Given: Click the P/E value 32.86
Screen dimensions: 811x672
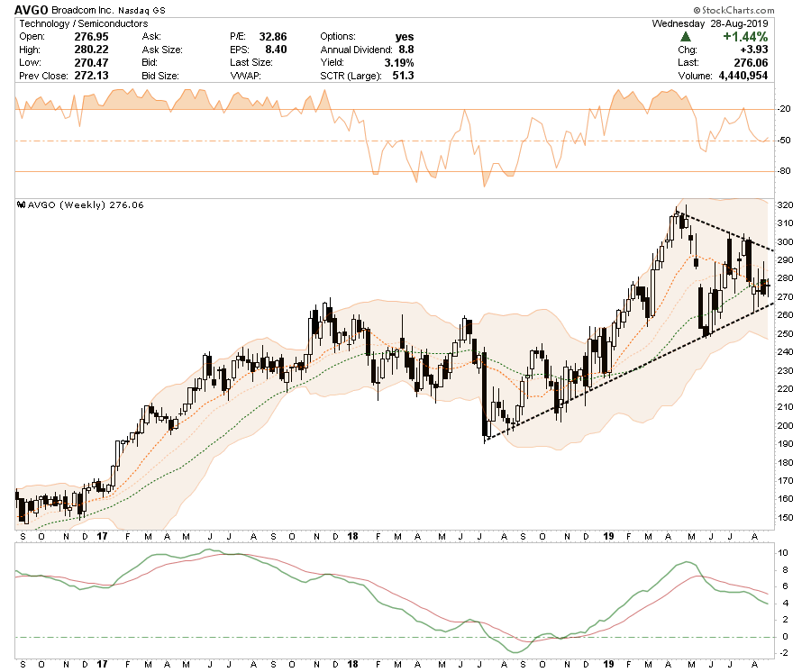Looking at the screenshot, I should coord(272,37).
